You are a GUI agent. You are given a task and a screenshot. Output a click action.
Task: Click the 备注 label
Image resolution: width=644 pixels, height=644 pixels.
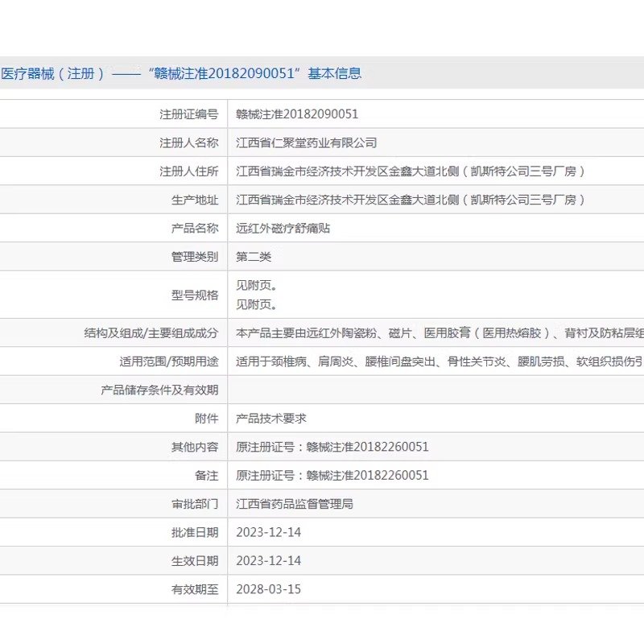tap(207, 476)
